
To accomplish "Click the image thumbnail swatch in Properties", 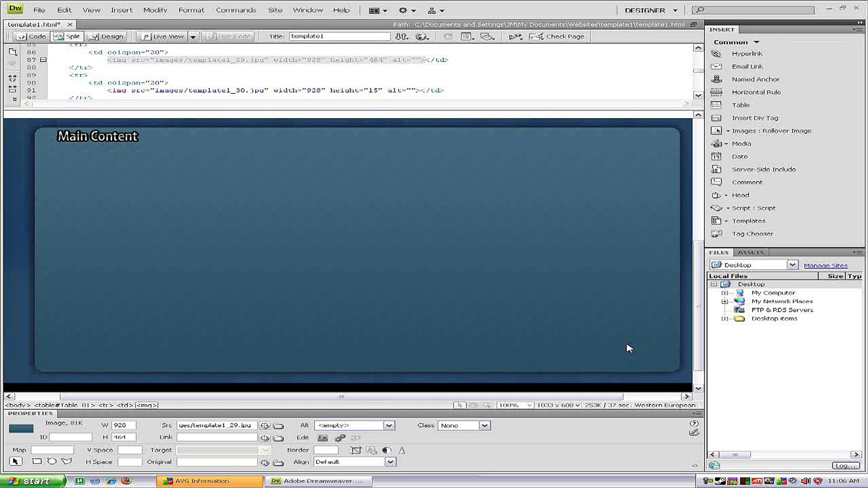I will click(x=21, y=428).
